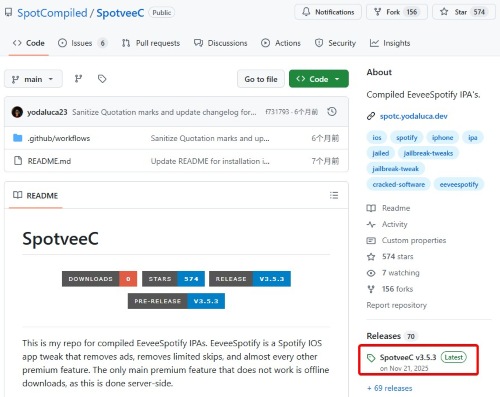Click the cracked-software topic tag
500x397 pixels.
click(x=399, y=184)
